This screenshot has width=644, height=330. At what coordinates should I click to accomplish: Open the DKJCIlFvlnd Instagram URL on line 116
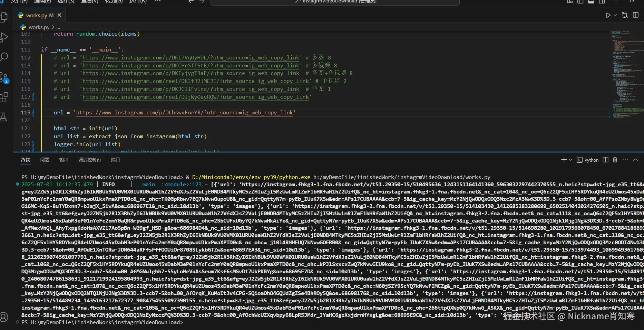click(191, 89)
